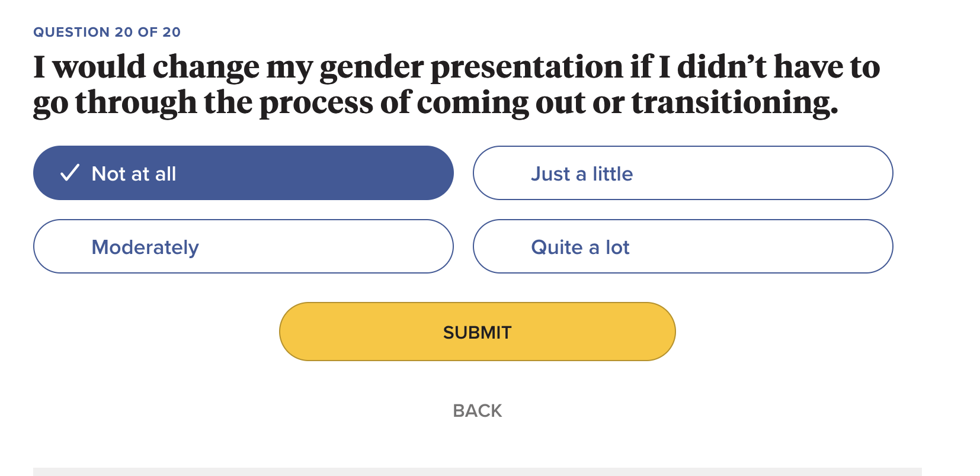Click the SUBMIT text to finish quiz

(x=477, y=332)
